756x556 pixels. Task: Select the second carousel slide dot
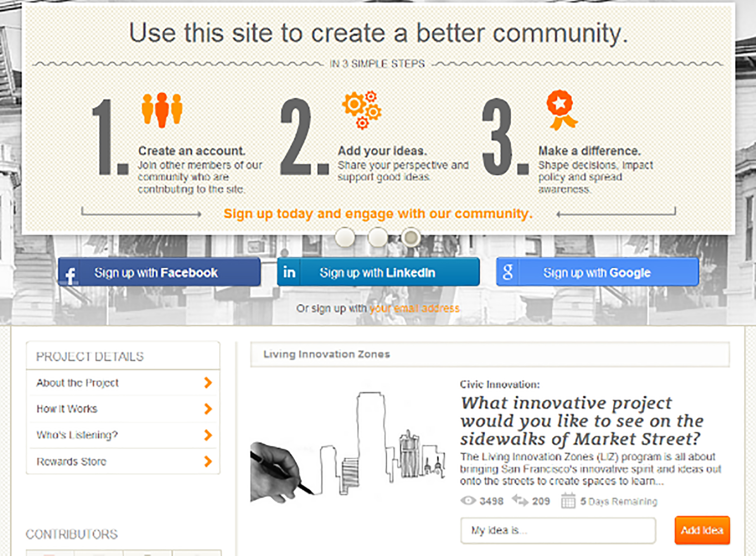pyautogui.click(x=377, y=237)
